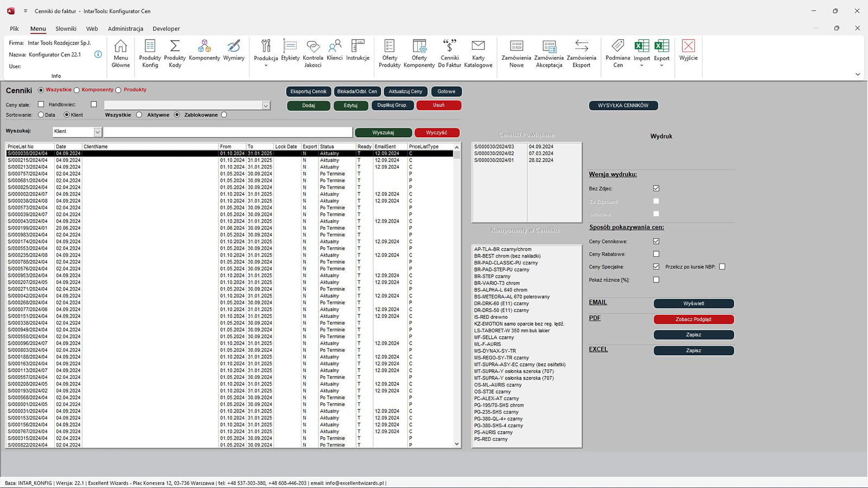Click Aktualizuj Ceny button
The height and width of the screenshot is (488, 868).
(x=405, y=92)
